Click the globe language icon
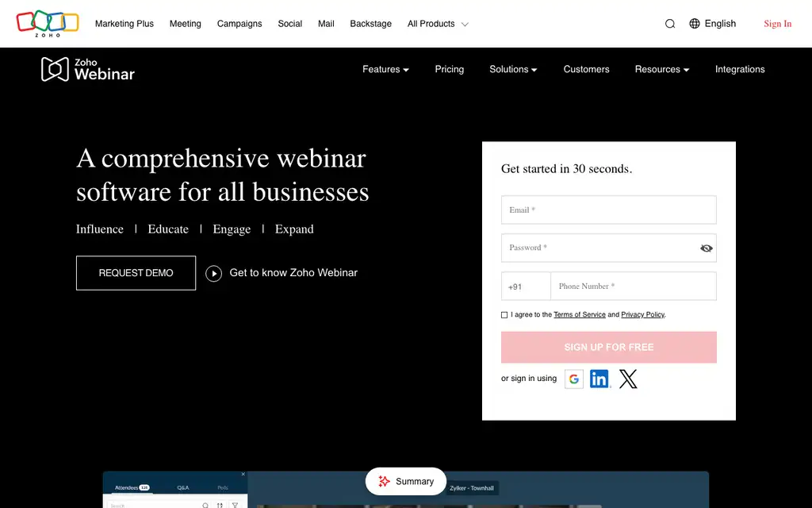 [695, 23]
